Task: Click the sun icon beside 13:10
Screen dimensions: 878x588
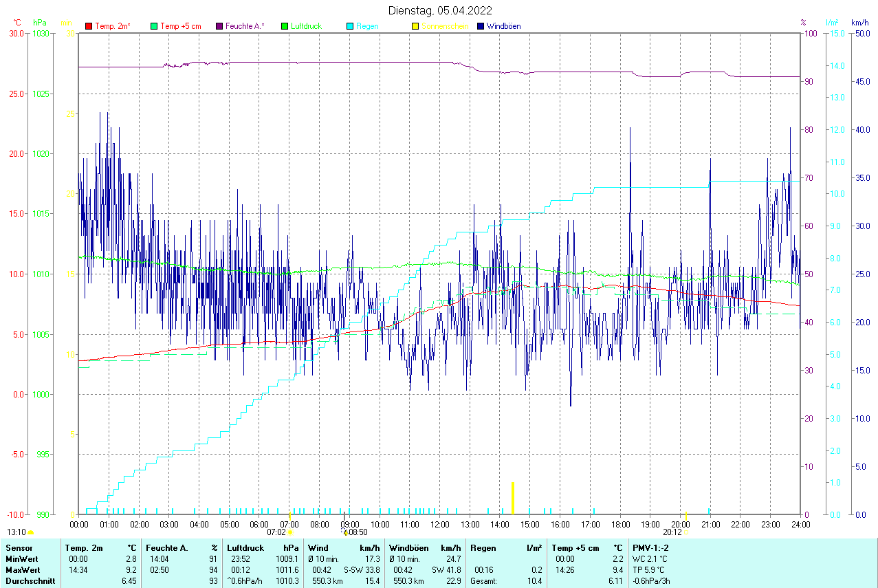Action: [30, 532]
